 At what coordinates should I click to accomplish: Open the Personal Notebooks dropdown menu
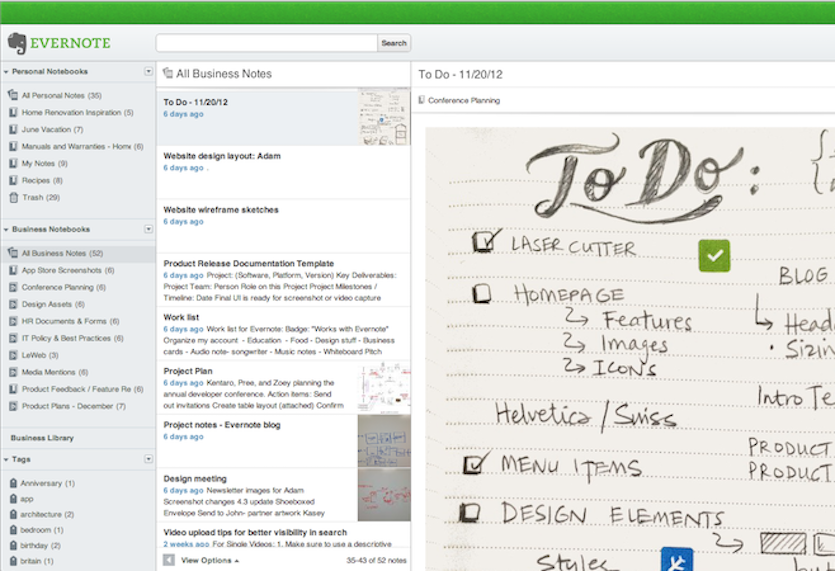(x=149, y=71)
